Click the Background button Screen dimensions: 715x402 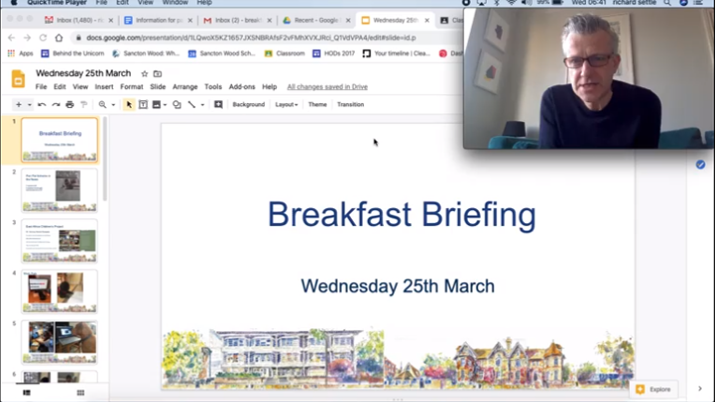tap(249, 104)
